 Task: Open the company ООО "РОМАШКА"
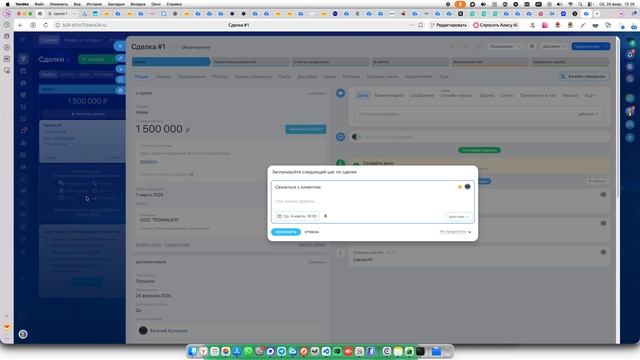159,220
